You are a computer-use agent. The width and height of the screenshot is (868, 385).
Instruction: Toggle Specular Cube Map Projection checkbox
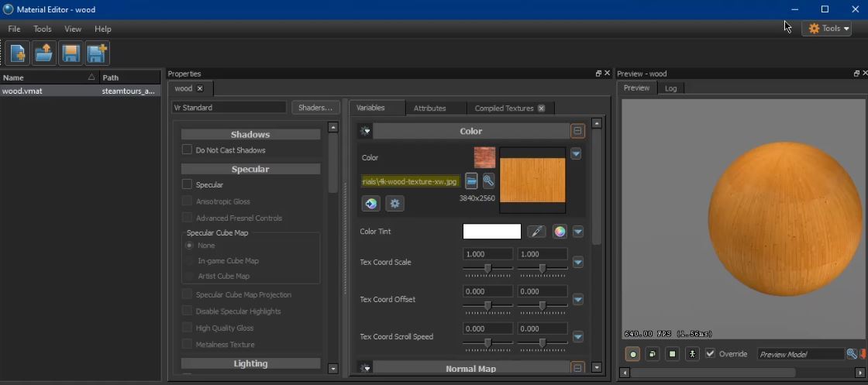(187, 294)
